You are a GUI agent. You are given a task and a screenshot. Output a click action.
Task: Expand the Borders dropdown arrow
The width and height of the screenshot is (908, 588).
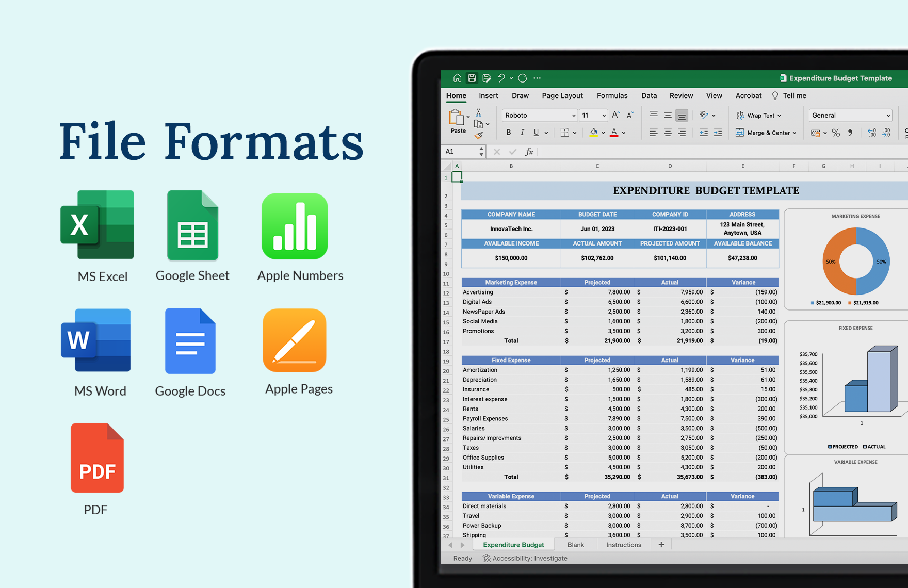(574, 133)
